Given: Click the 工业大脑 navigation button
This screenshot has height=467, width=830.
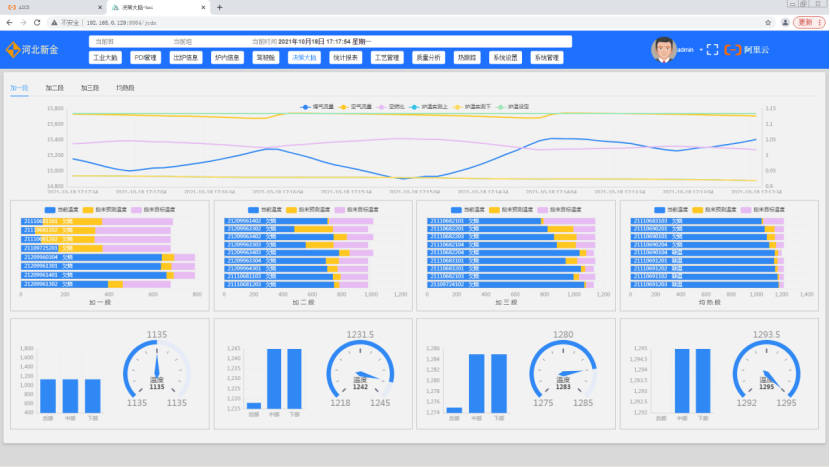Looking at the screenshot, I should [105, 58].
